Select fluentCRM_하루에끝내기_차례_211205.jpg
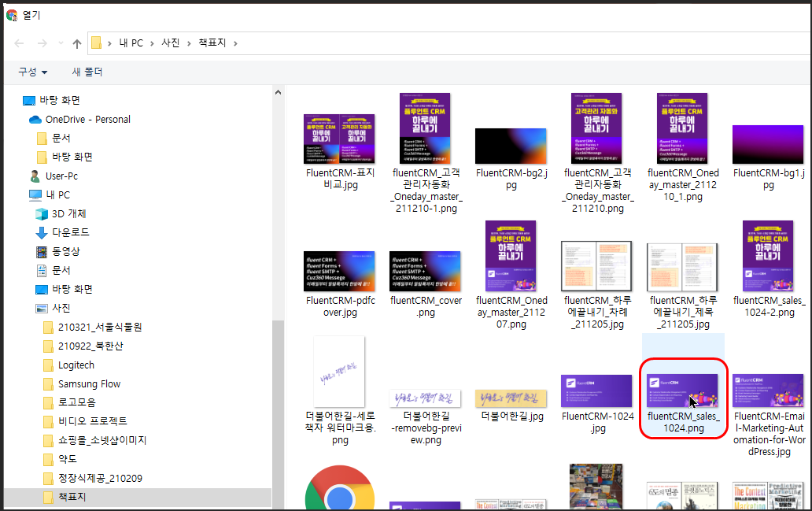 tap(597, 286)
